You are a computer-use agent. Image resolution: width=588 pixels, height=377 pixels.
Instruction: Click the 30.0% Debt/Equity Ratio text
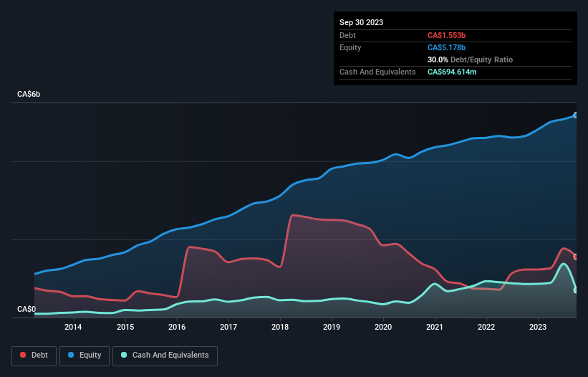click(470, 59)
